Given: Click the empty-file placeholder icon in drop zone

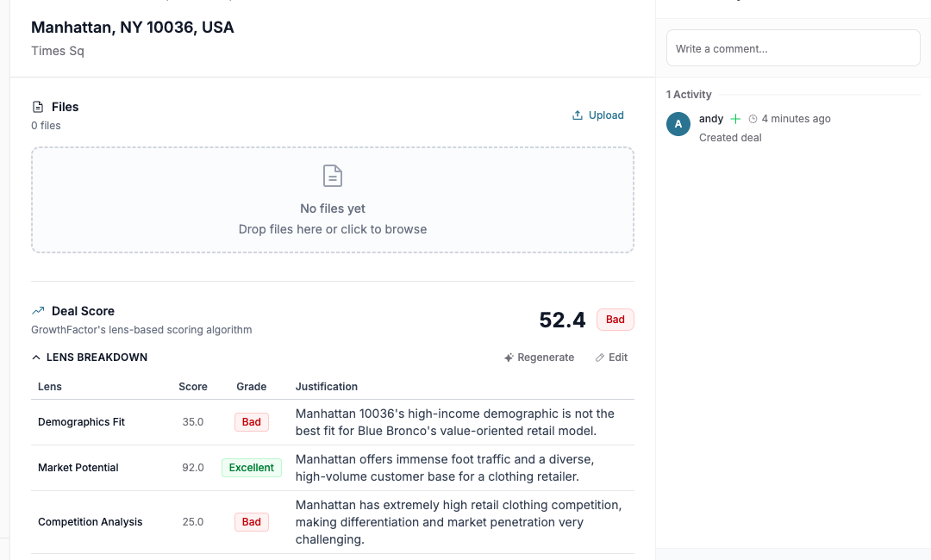Looking at the screenshot, I should pos(332,175).
